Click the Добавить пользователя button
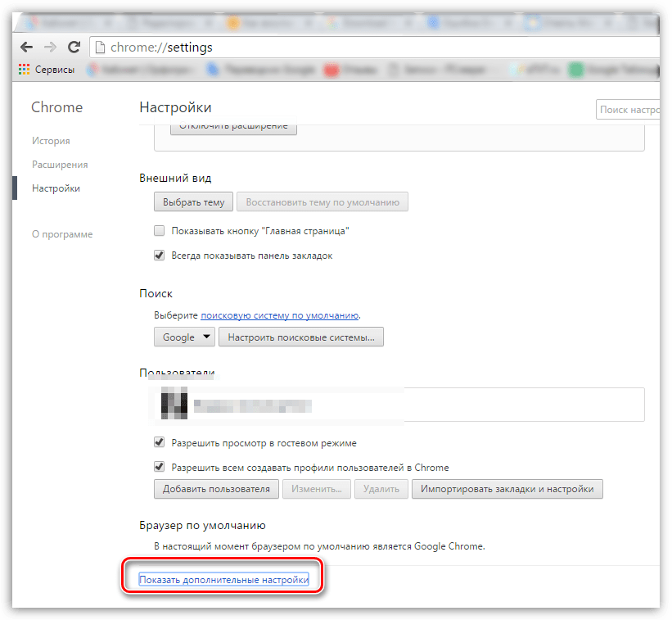The width and height of the screenshot is (672, 620). pyautogui.click(x=216, y=489)
